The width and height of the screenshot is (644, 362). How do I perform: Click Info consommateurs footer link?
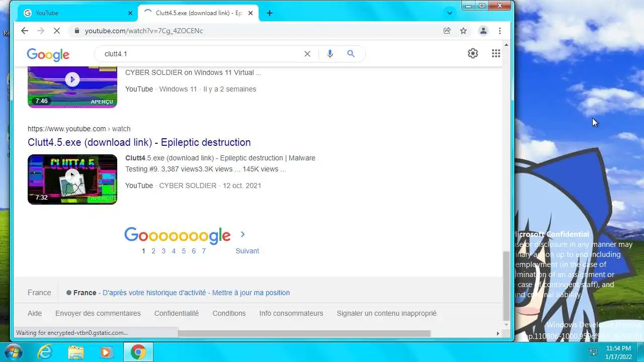pos(291,313)
